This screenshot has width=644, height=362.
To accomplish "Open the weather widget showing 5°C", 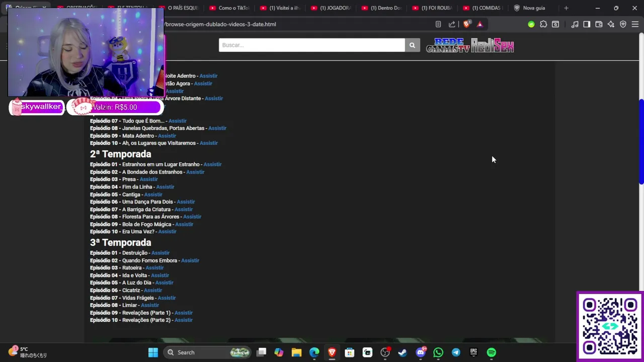I will [28, 352].
